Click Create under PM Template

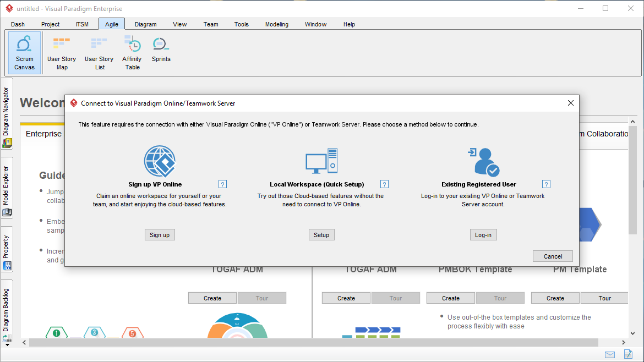click(555, 298)
